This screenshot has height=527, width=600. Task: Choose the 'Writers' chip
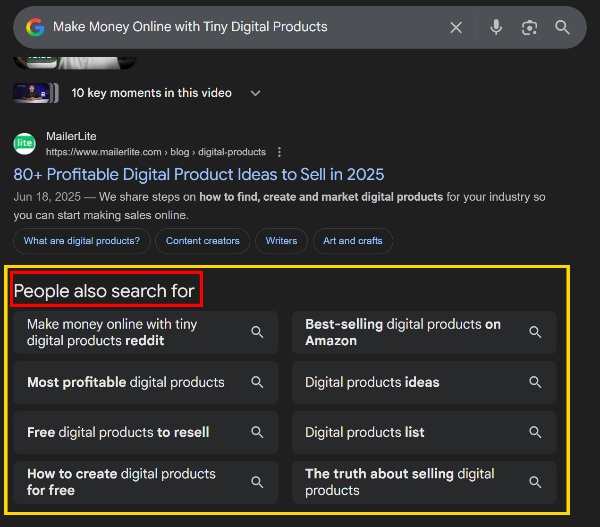pyautogui.click(x=281, y=241)
